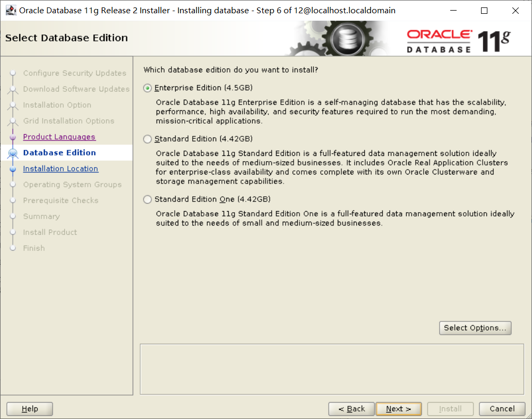The height and width of the screenshot is (419, 532).
Task: Click 'Which database edition' question text
Action: click(x=231, y=70)
